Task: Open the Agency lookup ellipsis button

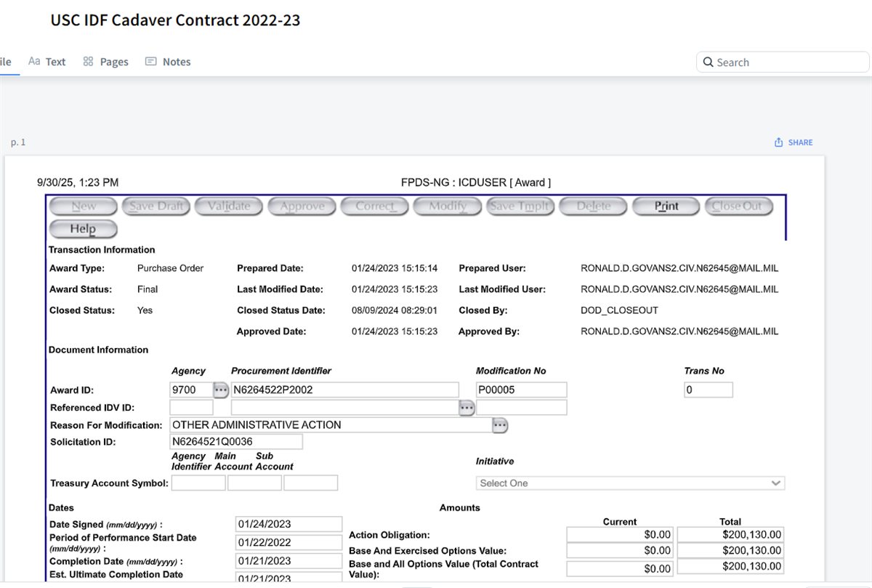Action: (x=221, y=390)
